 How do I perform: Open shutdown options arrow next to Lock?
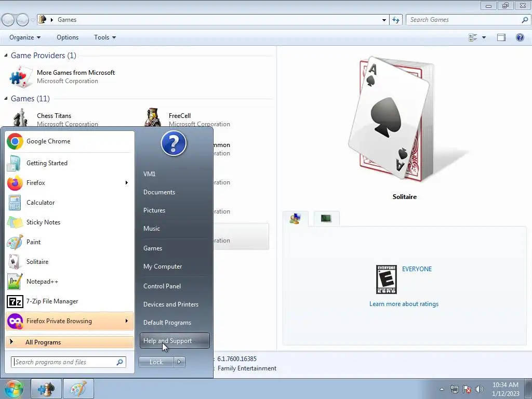[179, 362]
